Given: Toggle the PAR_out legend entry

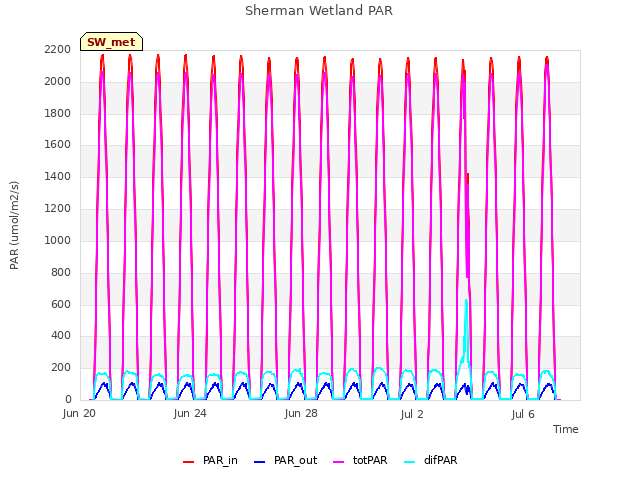Looking at the screenshot, I should point(285,460).
